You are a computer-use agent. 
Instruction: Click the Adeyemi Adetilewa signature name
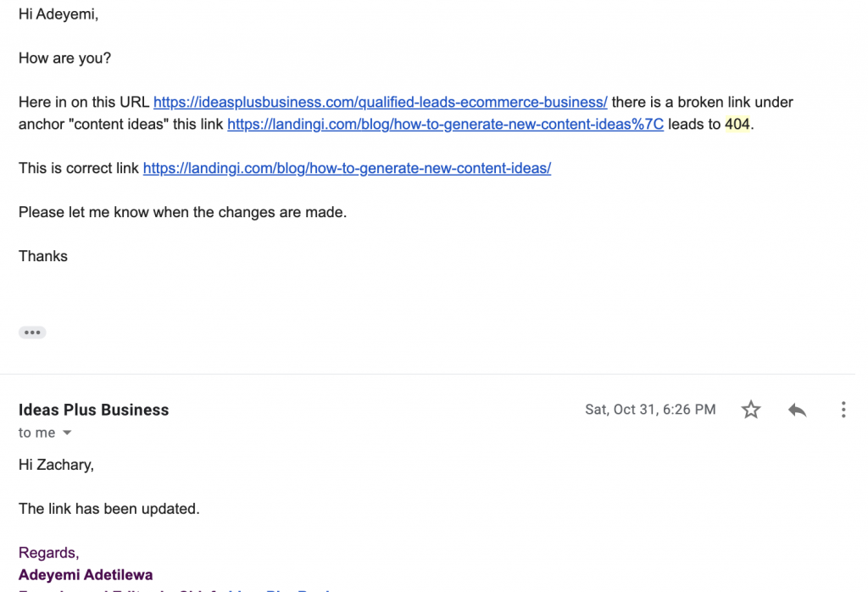(x=86, y=574)
